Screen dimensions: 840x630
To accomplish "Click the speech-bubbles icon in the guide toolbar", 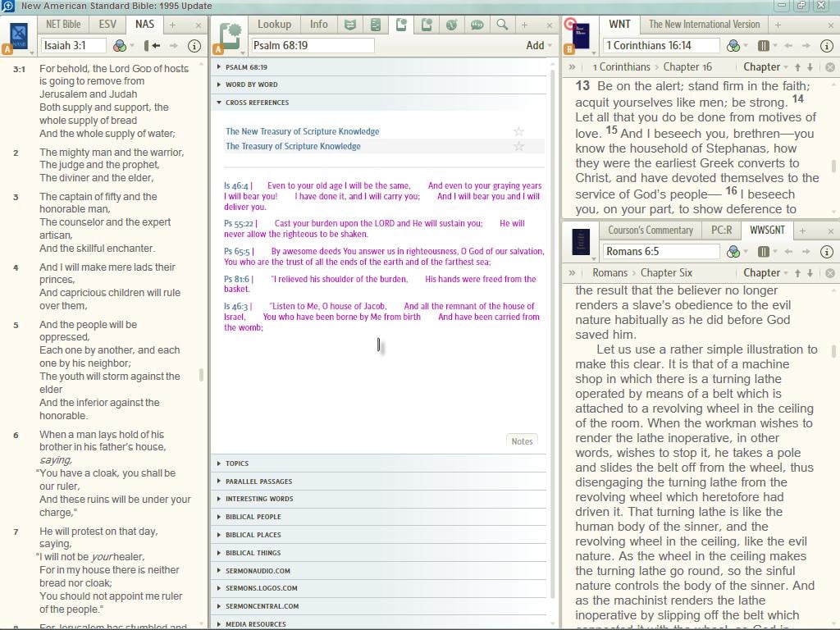I will tap(477, 25).
